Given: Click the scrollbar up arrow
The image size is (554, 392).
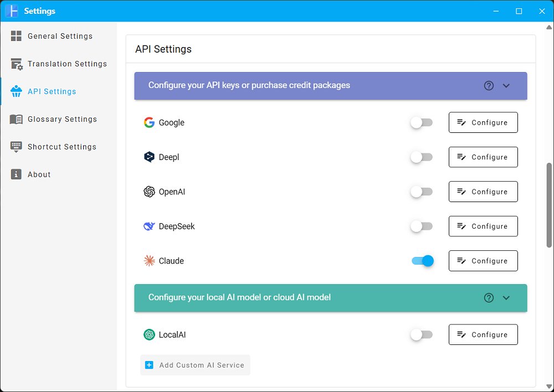Looking at the screenshot, I should coord(549,27).
